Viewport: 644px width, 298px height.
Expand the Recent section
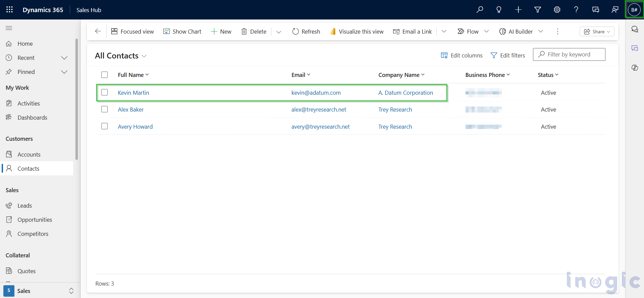[64, 58]
